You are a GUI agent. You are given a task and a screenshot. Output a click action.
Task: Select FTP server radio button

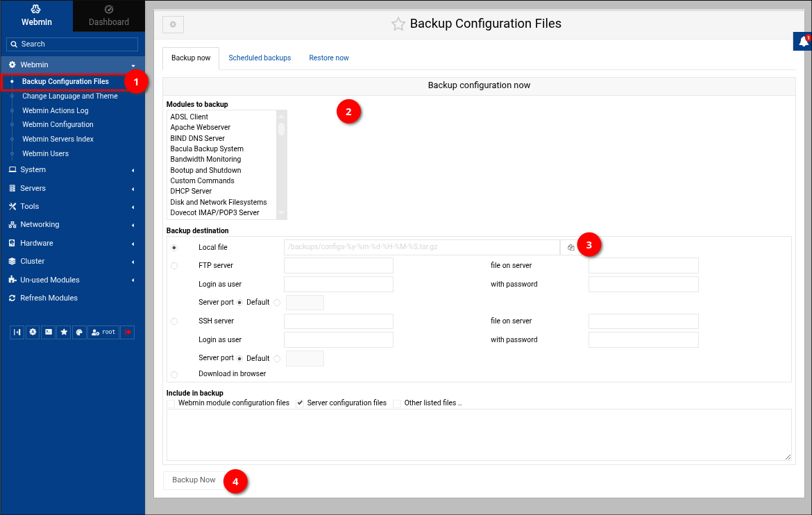174,266
